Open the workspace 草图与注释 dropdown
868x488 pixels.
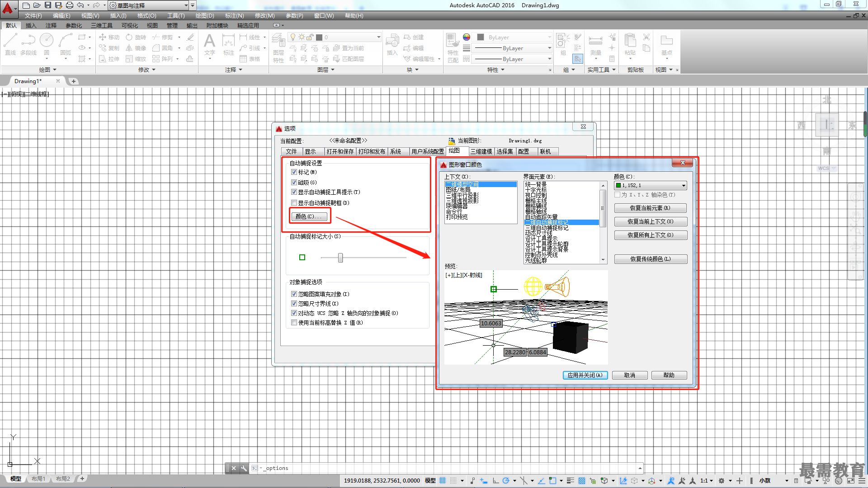click(148, 5)
